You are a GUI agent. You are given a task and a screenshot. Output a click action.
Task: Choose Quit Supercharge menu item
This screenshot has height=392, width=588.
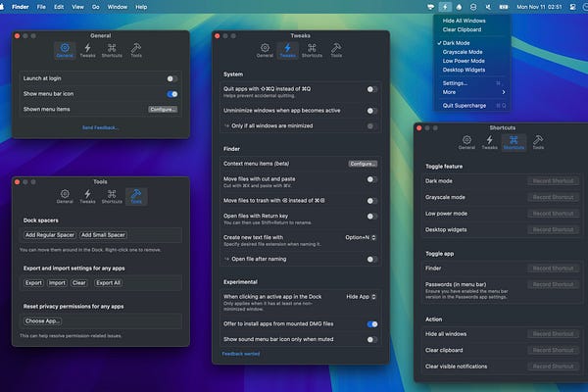473,106
